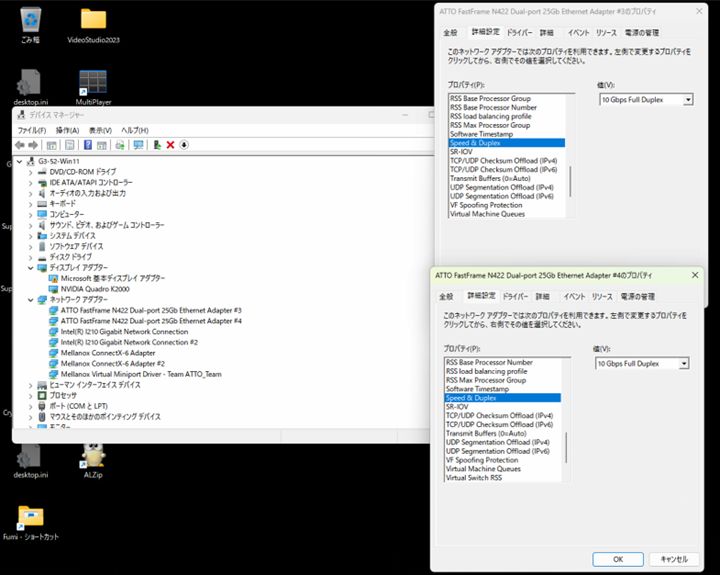Viewport: 720px width, 575px height.
Task: Click OK in Adapter #4 properties dialog
Action: pos(618,559)
